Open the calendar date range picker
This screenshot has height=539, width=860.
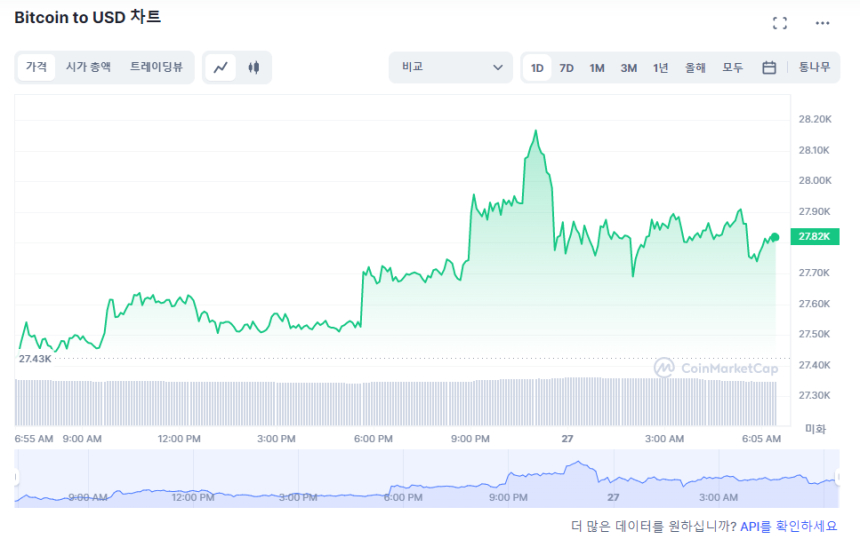pos(769,68)
